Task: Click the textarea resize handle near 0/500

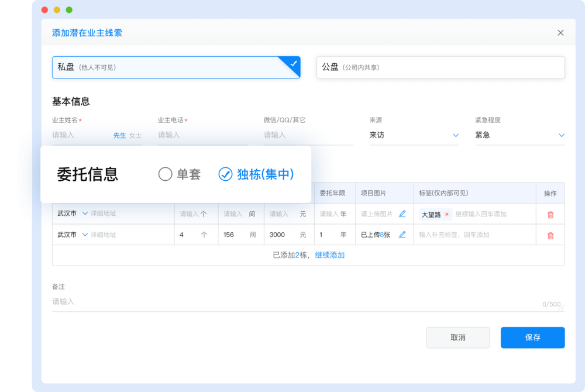Action: [562, 308]
